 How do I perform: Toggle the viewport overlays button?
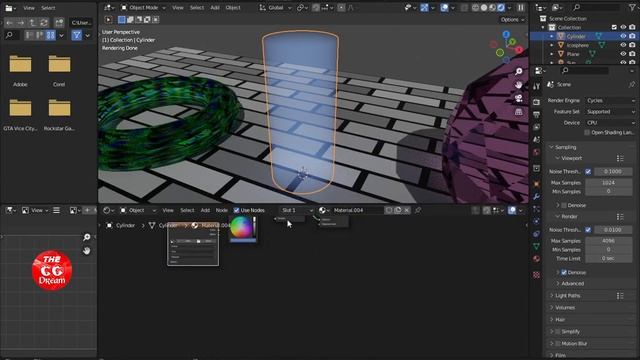(444, 8)
